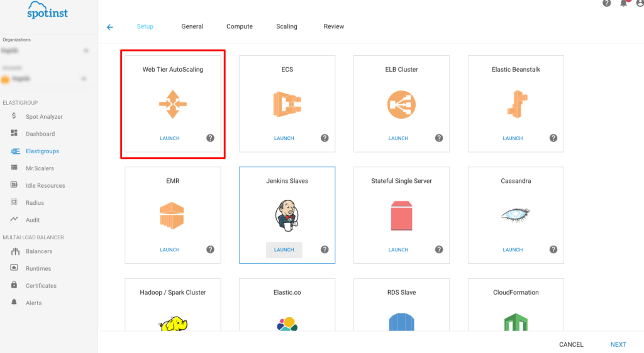Switch to the Compute step tab

tap(240, 26)
